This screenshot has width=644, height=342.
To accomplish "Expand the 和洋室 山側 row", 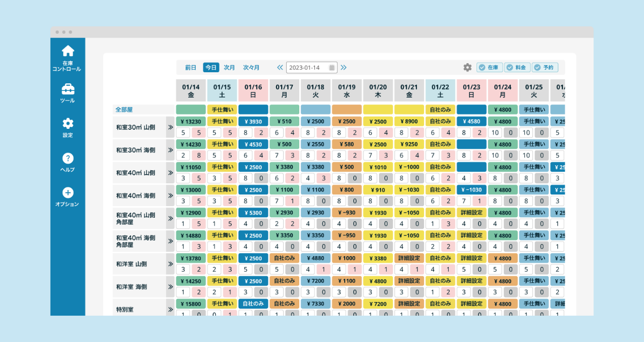I will coord(170,264).
